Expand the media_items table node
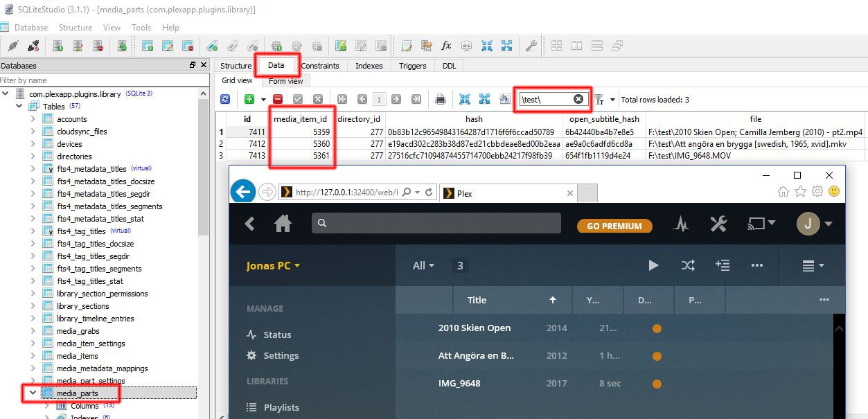This screenshot has width=868, height=419. pos(33,356)
